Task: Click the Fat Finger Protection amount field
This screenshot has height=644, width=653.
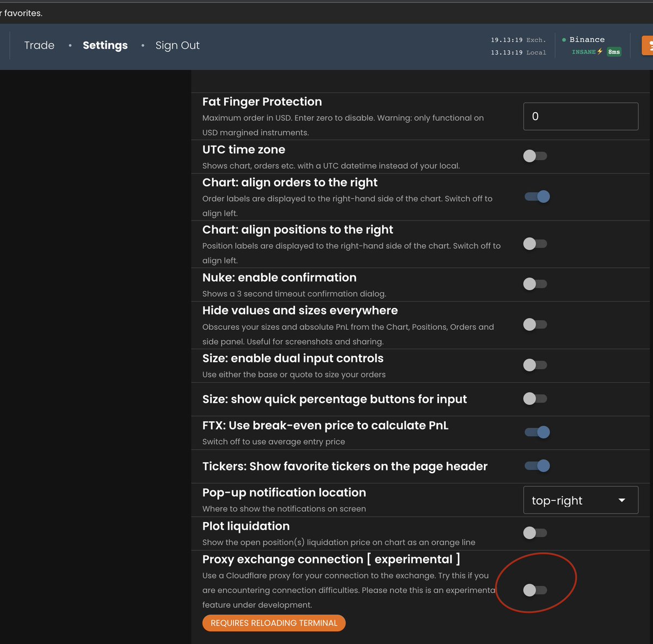Action: click(x=580, y=116)
